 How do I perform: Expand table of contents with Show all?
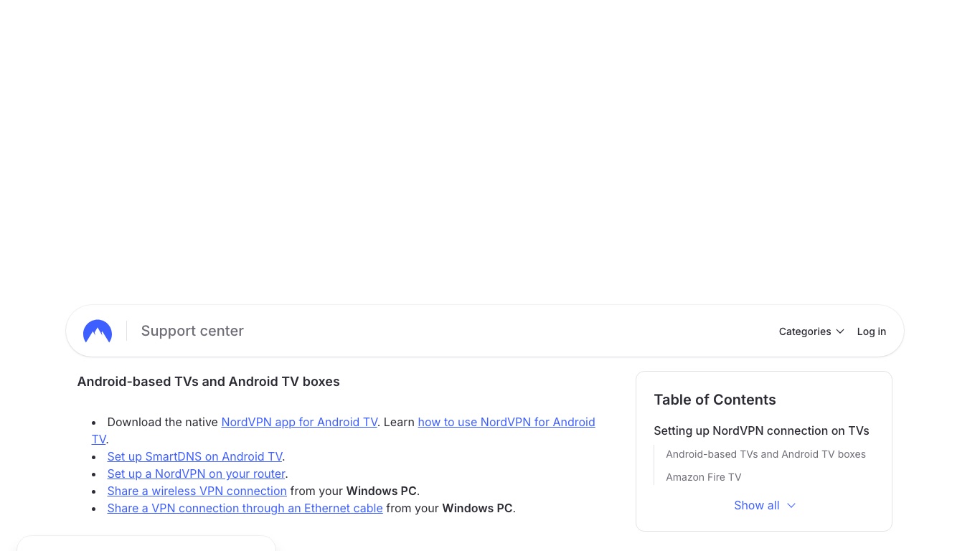pyautogui.click(x=764, y=505)
